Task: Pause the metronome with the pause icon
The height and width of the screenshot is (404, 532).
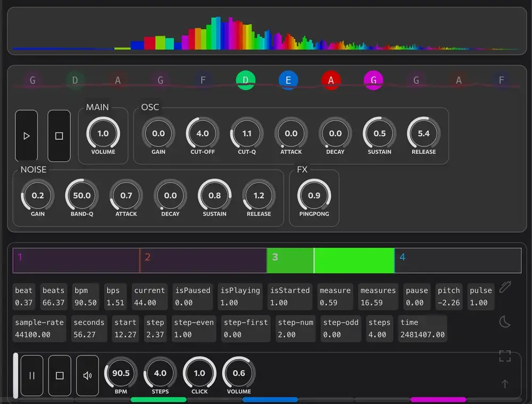Action: point(32,375)
